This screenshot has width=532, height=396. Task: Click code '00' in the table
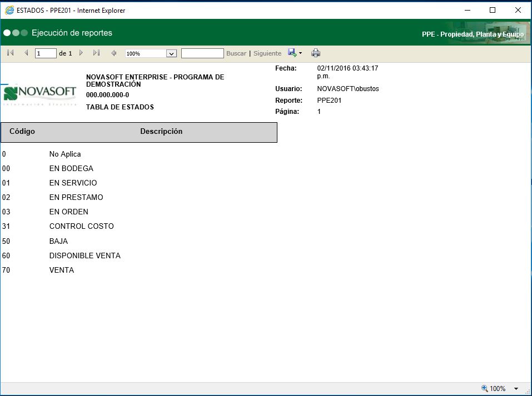pyautogui.click(x=6, y=168)
